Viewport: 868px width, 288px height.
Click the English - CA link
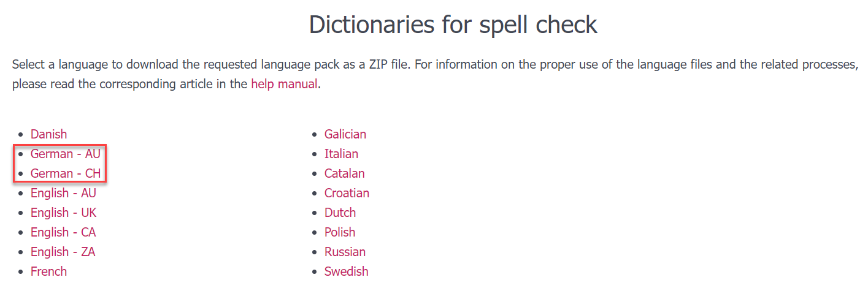[x=63, y=232]
